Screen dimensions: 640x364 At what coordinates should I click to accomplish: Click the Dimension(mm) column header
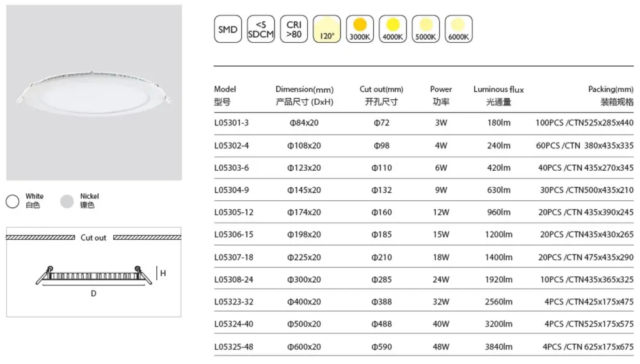pyautogui.click(x=305, y=95)
